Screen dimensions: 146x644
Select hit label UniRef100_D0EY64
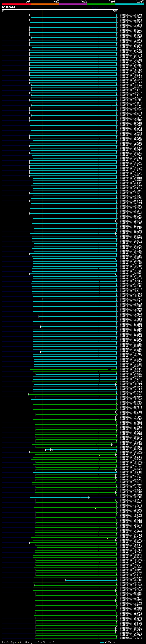coord(131,52)
